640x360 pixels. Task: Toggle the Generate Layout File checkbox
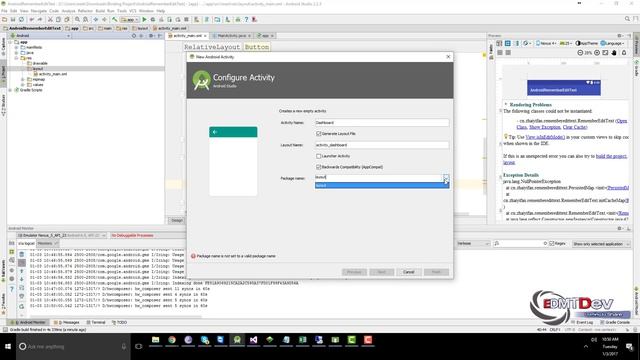pos(318,133)
